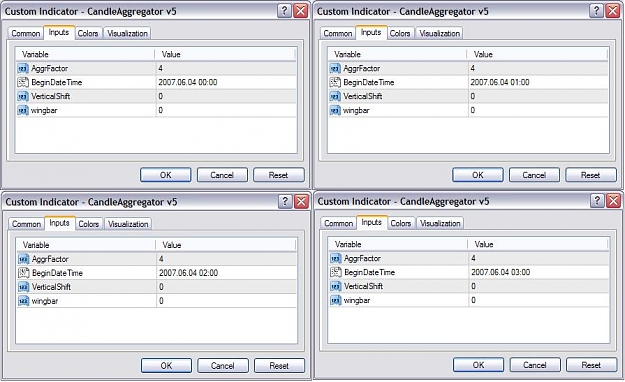Click wingbar icon in 03:00 dialog

(336, 300)
